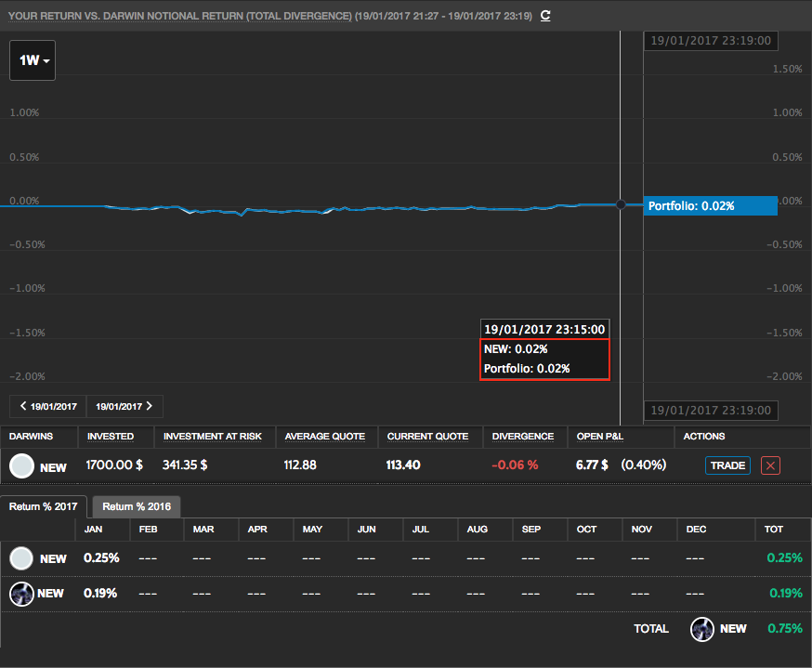
Task: Click the OPEN P&L column header
Action: point(599,436)
